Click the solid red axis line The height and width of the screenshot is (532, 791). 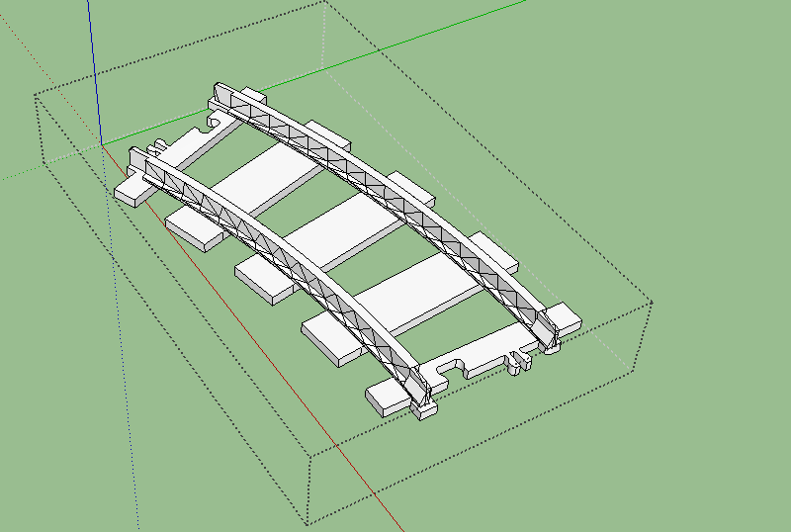(x=252, y=338)
